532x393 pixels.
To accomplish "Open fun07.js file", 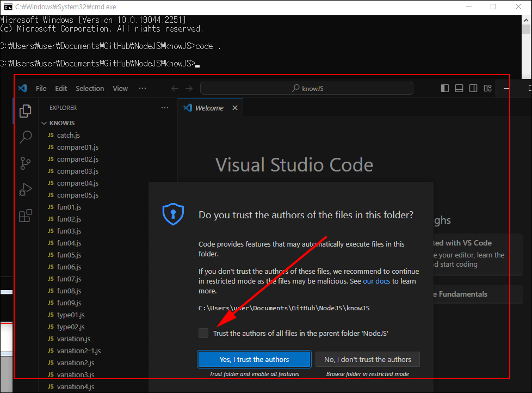I will coord(69,279).
